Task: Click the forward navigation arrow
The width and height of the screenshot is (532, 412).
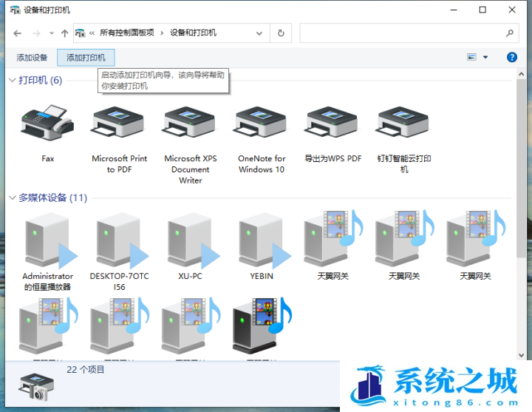Action: (36, 33)
